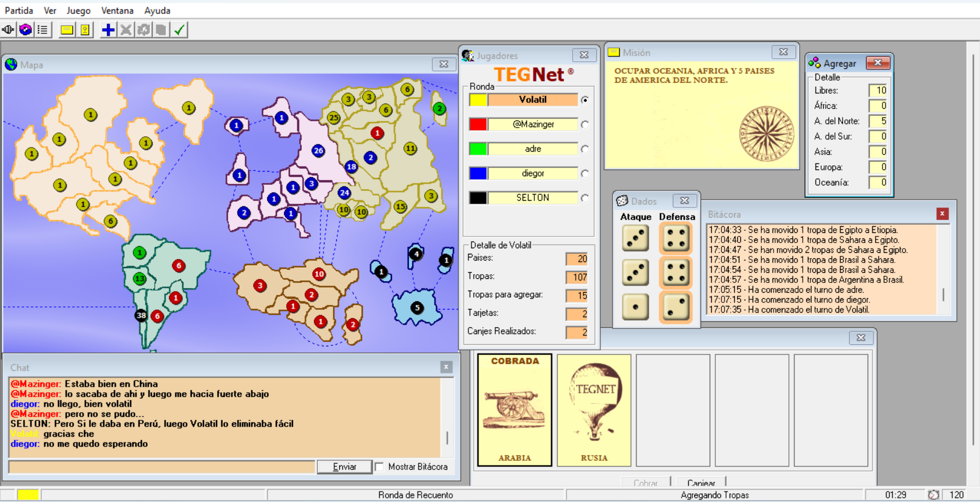The width and height of the screenshot is (980, 502).
Task: Click the green checkmark end turn icon
Action: pyautogui.click(x=179, y=30)
